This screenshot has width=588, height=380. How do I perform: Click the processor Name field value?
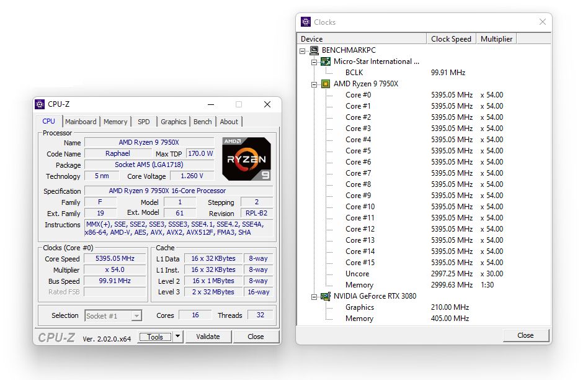point(149,142)
